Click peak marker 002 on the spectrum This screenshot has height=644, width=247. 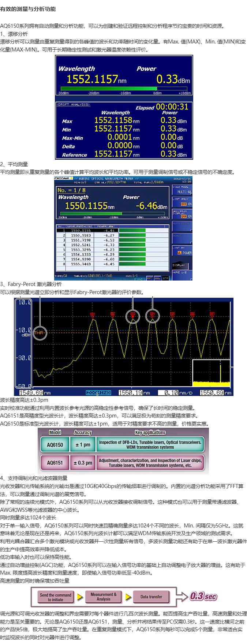point(113,315)
